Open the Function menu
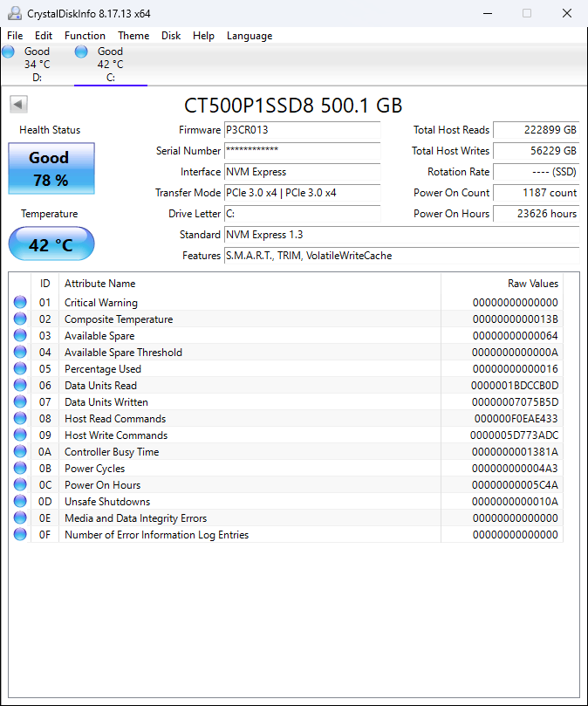Image resolution: width=588 pixels, height=706 pixels. pos(85,36)
